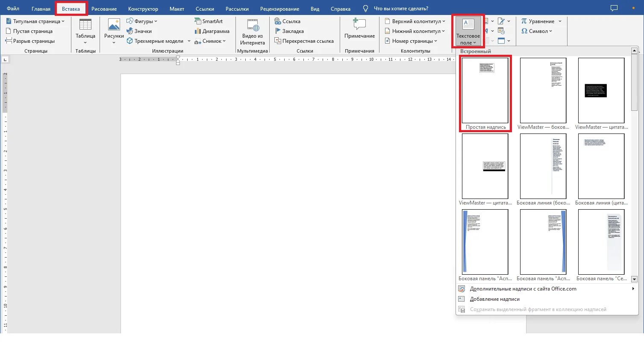Insert a page break with Разрыв страницы

(30, 41)
